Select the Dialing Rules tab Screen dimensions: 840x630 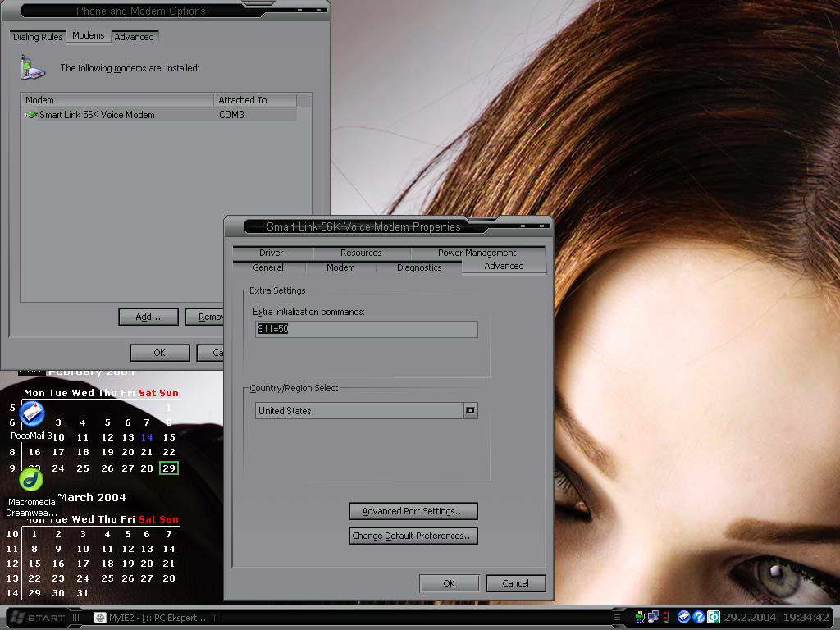[x=38, y=37]
